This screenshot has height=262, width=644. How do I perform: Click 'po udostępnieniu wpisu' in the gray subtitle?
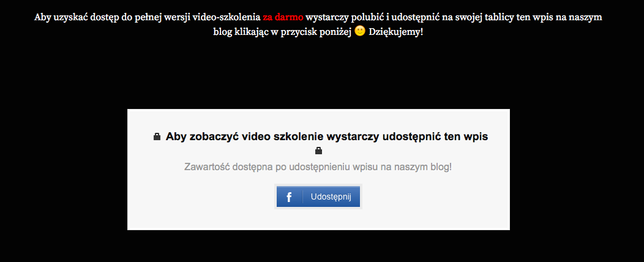tap(329, 167)
